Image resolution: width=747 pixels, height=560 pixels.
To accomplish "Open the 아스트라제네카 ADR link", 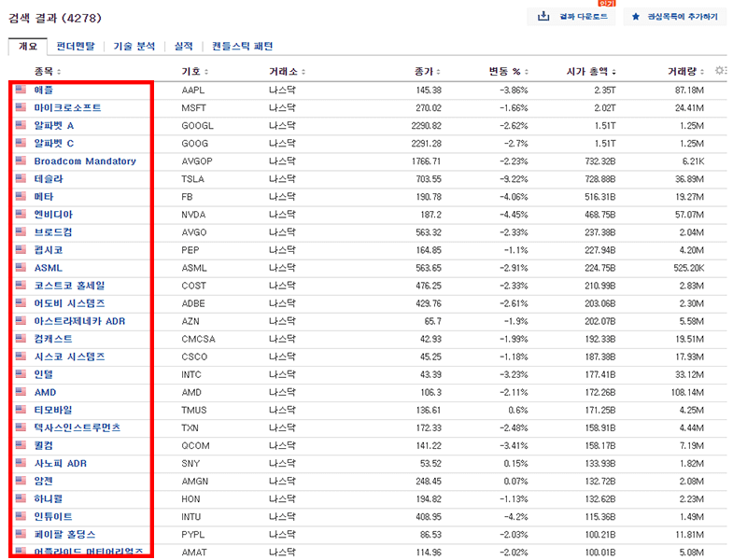I will (x=79, y=321).
